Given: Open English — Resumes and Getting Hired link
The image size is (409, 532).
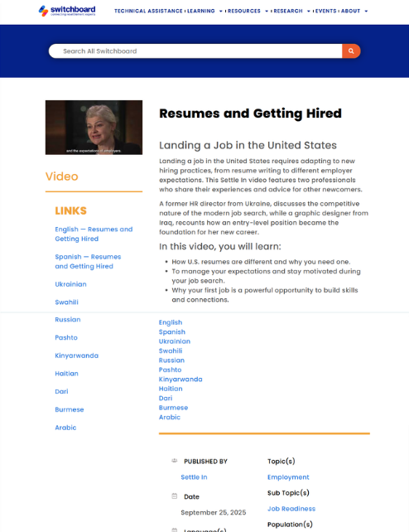Looking at the screenshot, I should [x=94, y=235].
